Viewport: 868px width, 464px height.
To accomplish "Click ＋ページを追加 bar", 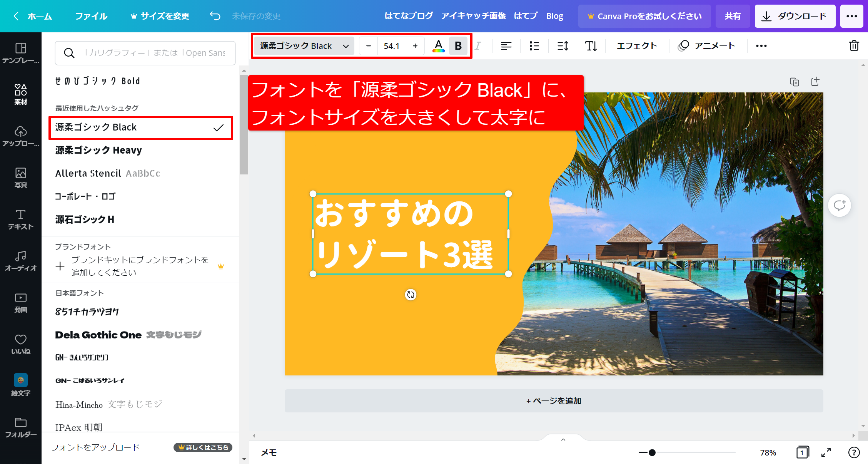I will 554,401.
